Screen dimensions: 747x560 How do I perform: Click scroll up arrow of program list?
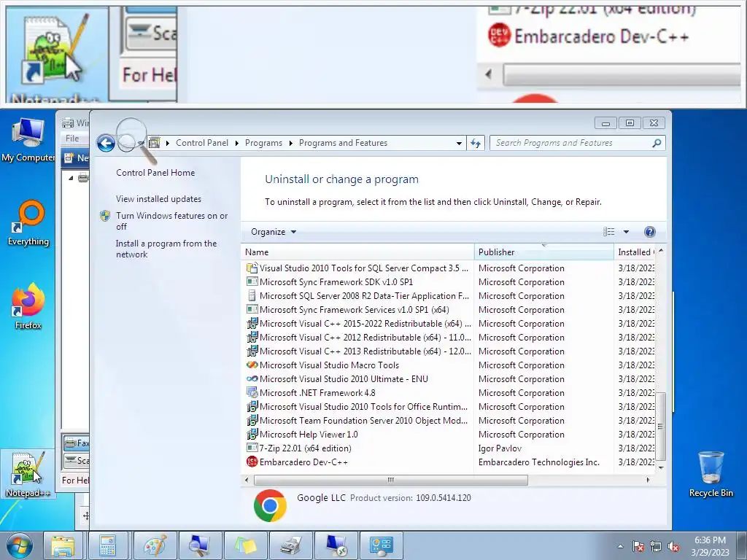[661, 251]
